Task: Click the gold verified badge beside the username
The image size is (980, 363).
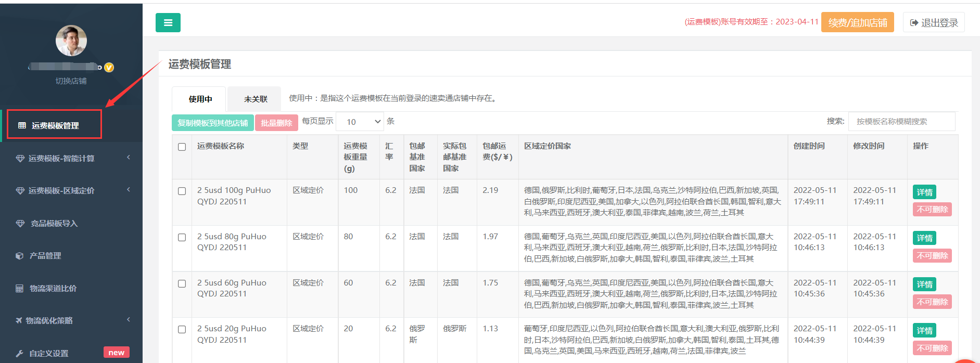Action: pyautogui.click(x=109, y=67)
